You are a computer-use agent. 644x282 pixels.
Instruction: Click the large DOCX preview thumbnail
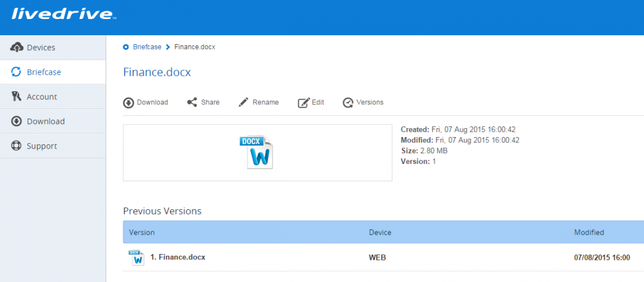(256, 152)
